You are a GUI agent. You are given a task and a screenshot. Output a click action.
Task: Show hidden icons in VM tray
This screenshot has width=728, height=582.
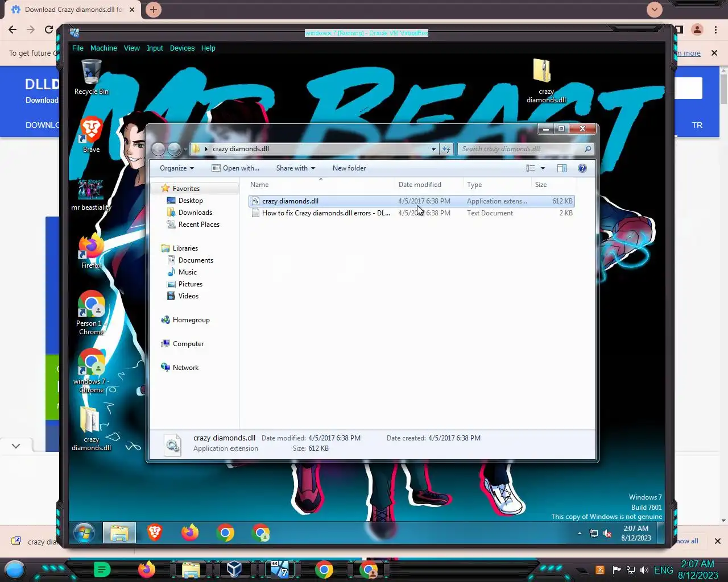click(580, 533)
